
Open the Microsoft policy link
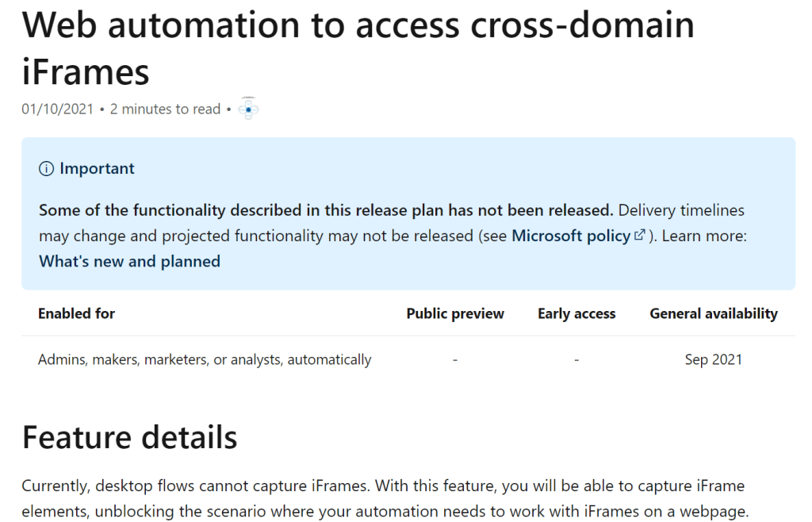click(571, 236)
